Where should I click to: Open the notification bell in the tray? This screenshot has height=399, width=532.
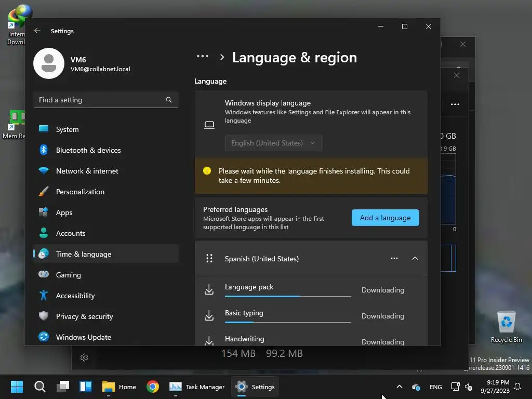[x=518, y=387]
